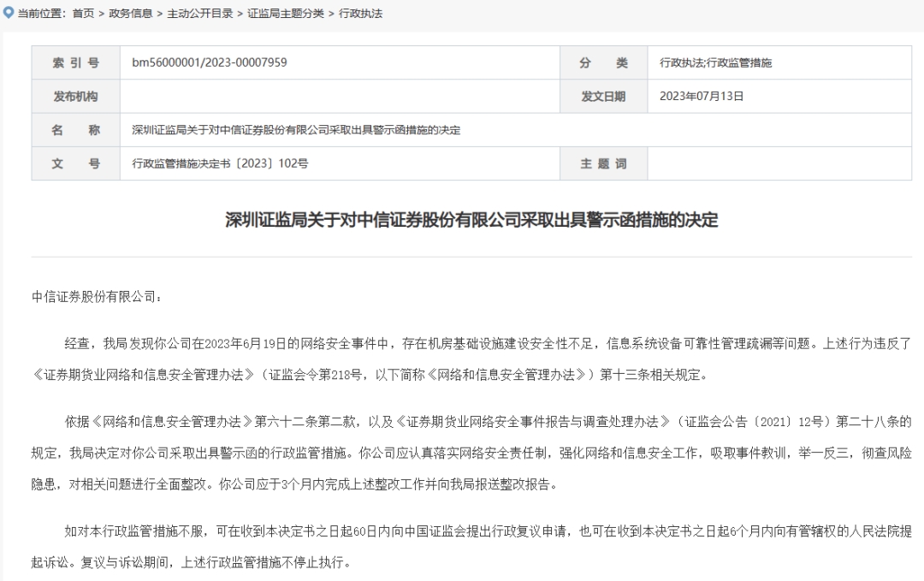Click the 主题词 label cell

[x=604, y=163]
